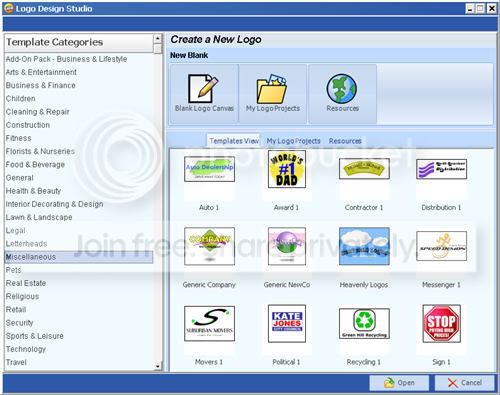Select the Generic NewCo template thumbnail
The image size is (500, 395).
coord(287,246)
